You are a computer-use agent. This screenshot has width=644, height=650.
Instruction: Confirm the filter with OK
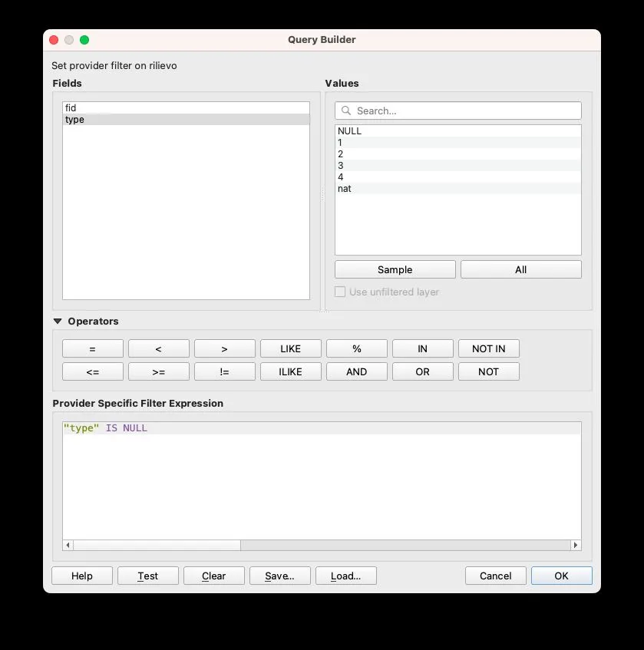561,576
